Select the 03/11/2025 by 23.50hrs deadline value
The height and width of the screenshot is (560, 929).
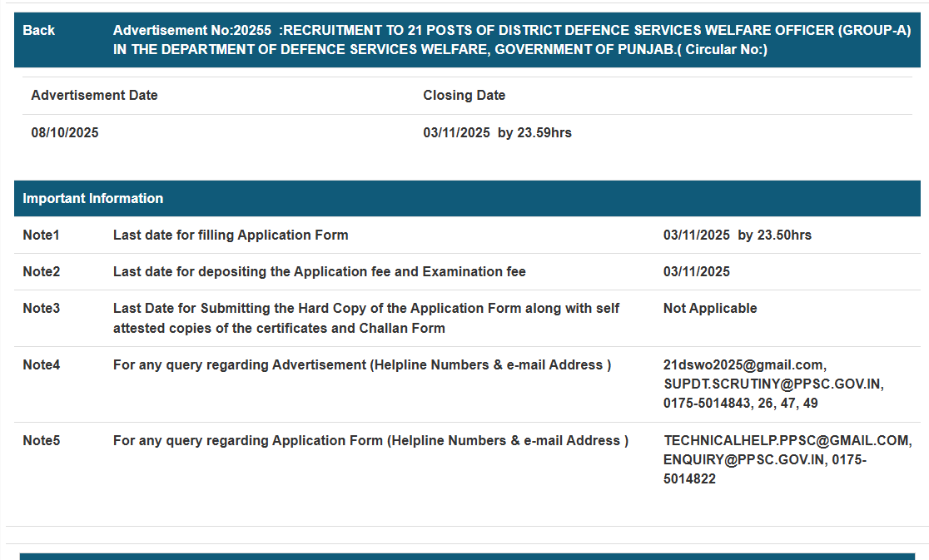click(737, 235)
